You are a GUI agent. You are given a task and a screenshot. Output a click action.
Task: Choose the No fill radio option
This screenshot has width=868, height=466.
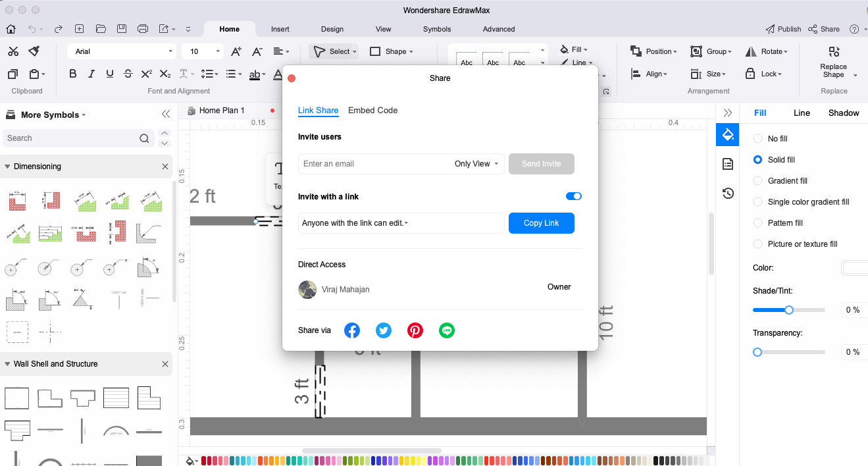tap(757, 139)
